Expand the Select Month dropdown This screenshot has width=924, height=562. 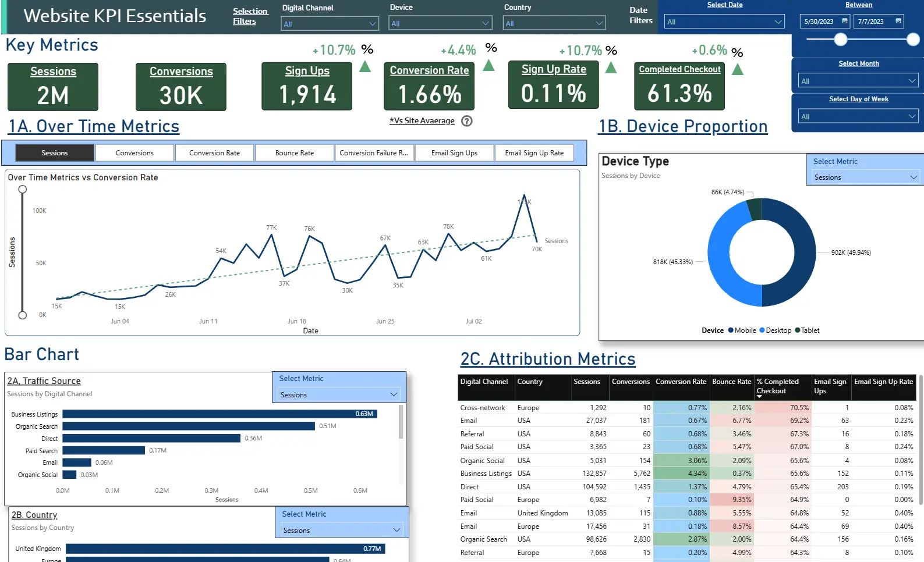coord(912,81)
